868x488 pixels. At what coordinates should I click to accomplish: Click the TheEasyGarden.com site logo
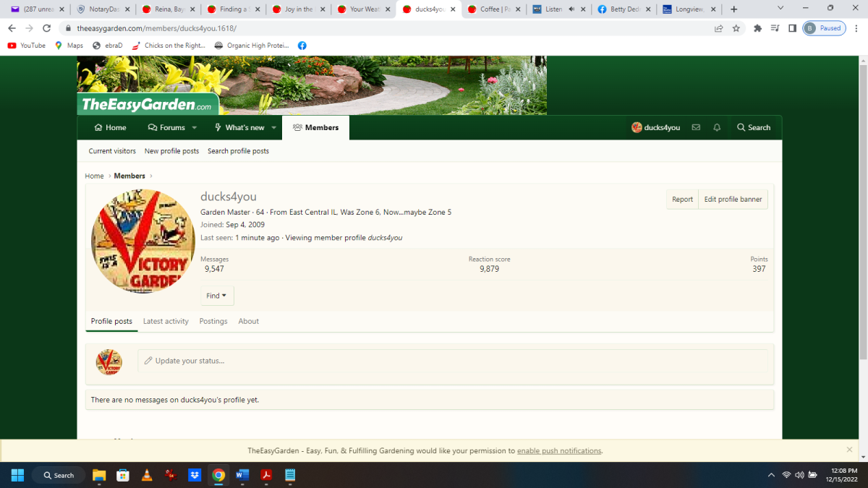click(x=148, y=105)
